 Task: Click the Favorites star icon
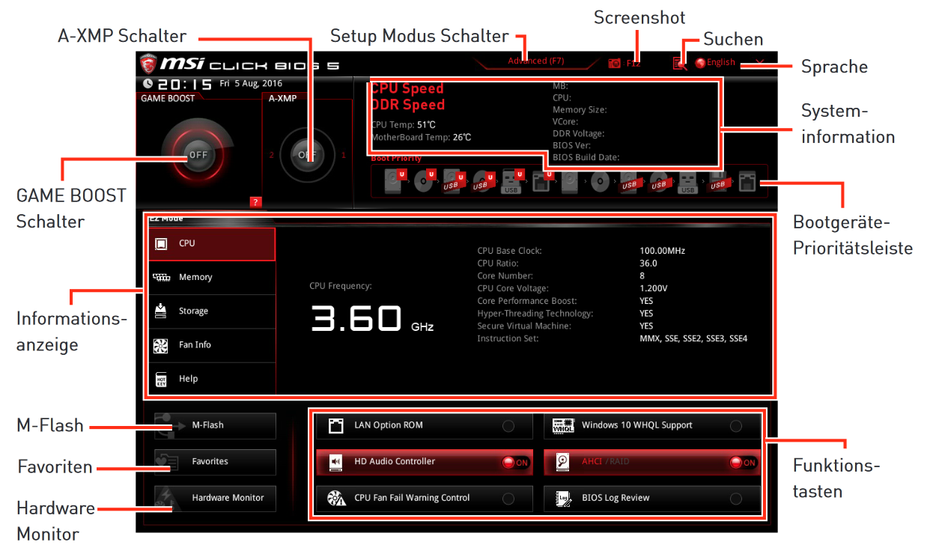click(168, 462)
